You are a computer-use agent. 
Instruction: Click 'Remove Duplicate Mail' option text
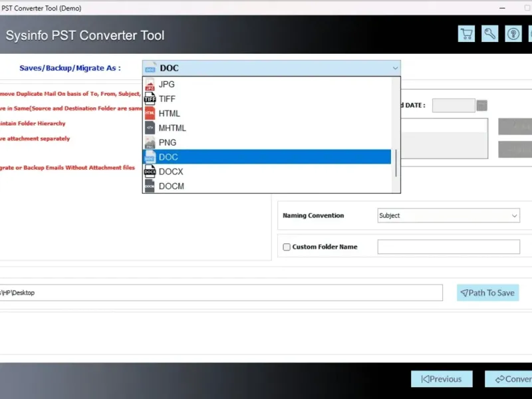pyautogui.click(x=70, y=94)
